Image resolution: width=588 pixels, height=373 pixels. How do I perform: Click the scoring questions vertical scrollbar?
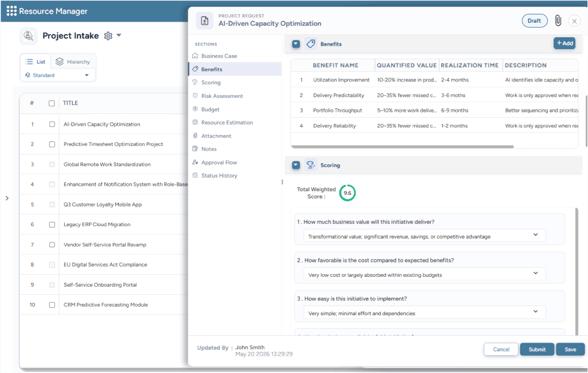click(577, 270)
